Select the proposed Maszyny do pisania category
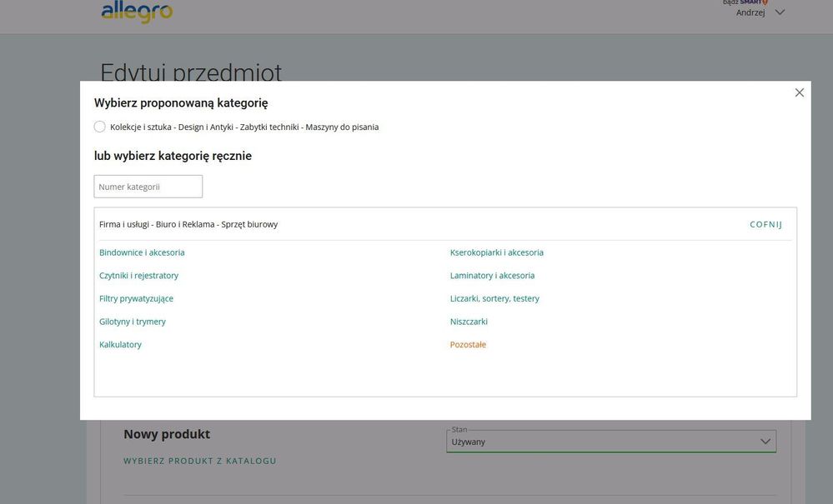This screenshot has width=833, height=504. coord(100,127)
